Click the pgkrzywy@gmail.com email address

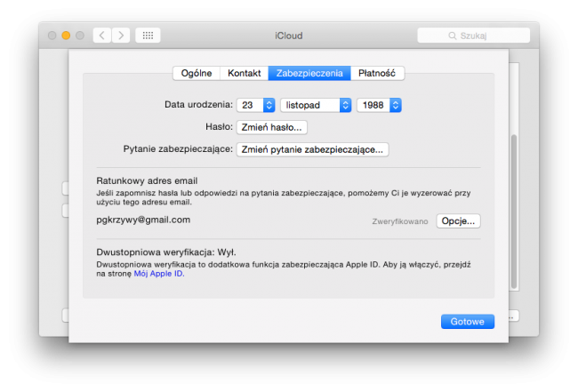143,220
